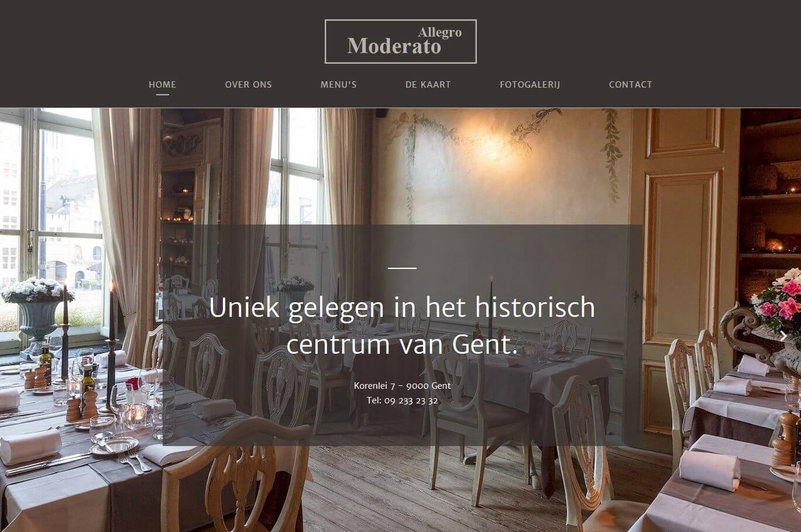The height and width of the screenshot is (532, 801).
Task: Navigate to the CONTACT page
Action: click(x=631, y=84)
